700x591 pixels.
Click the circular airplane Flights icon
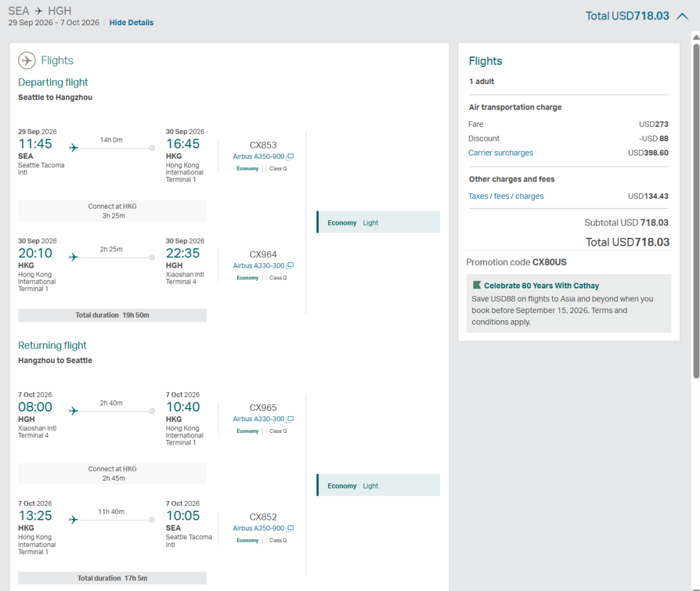pos(27,60)
